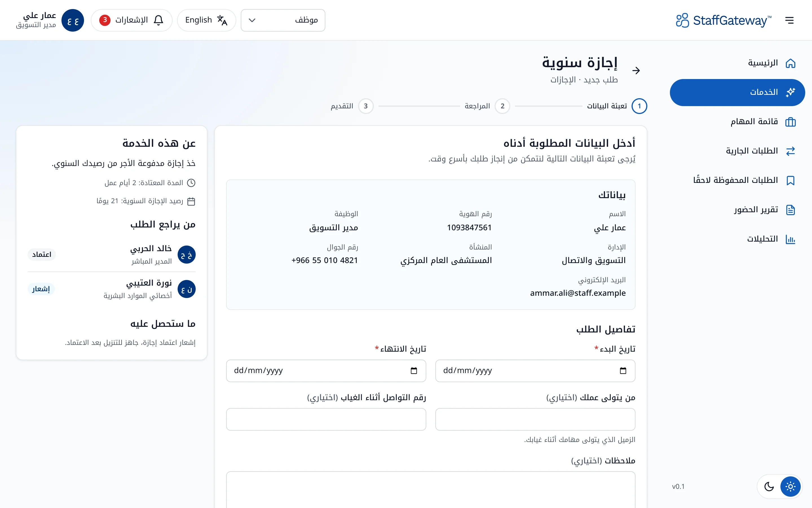Click the اعتماد badge
The height and width of the screenshot is (508, 812).
coord(42,254)
